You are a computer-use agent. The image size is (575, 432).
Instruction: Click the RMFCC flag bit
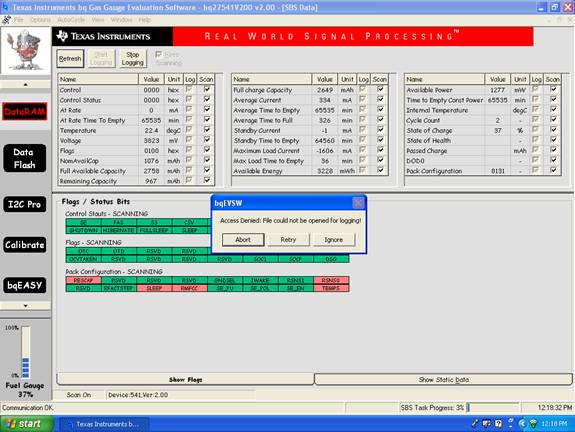pos(189,288)
